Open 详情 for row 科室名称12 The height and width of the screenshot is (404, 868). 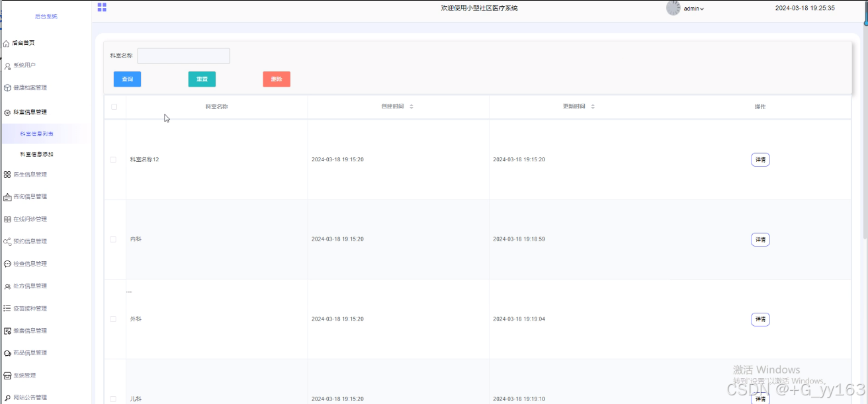coord(760,159)
